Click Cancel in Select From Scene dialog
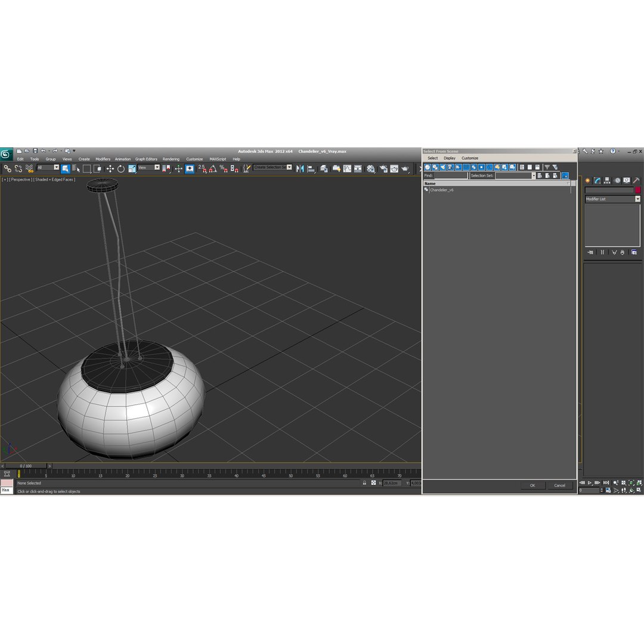Screen dimensions: 644x644 click(x=560, y=485)
